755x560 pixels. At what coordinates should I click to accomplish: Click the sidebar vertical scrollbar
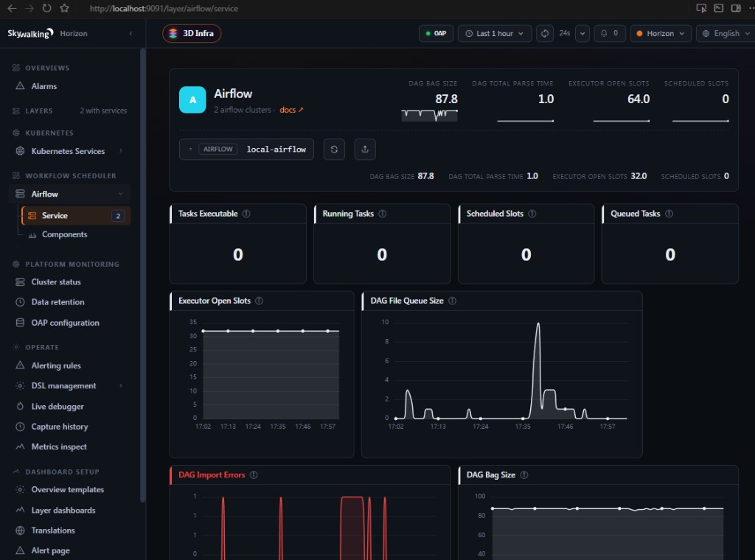(x=142, y=275)
